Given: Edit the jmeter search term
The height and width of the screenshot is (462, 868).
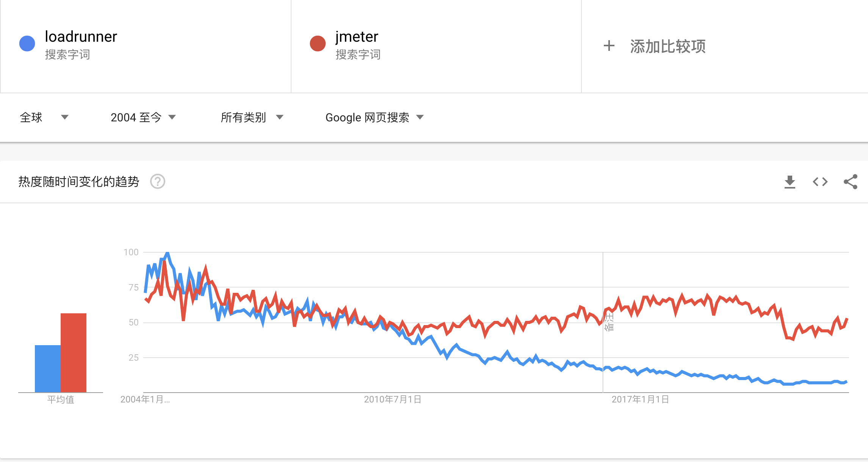Looking at the screenshot, I should click(x=357, y=37).
